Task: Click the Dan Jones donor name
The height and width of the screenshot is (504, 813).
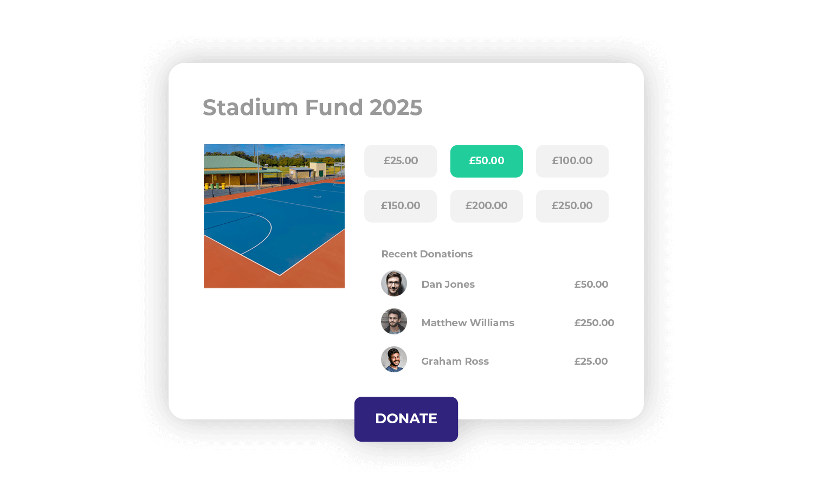Action: (x=448, y=285)
